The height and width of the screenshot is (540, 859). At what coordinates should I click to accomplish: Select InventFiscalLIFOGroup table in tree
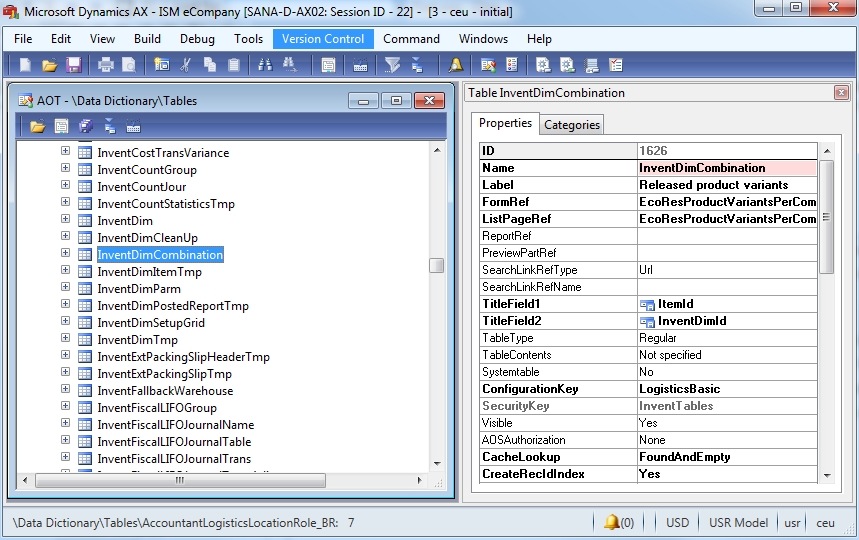click(x=157, y=407)
